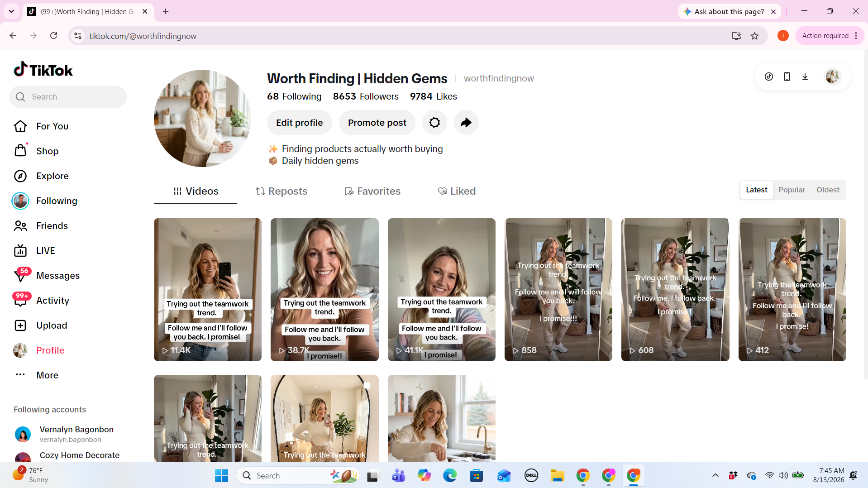Open the video with 11.4K views
This screenshot has height=488, width=868.
coord(208,290)
